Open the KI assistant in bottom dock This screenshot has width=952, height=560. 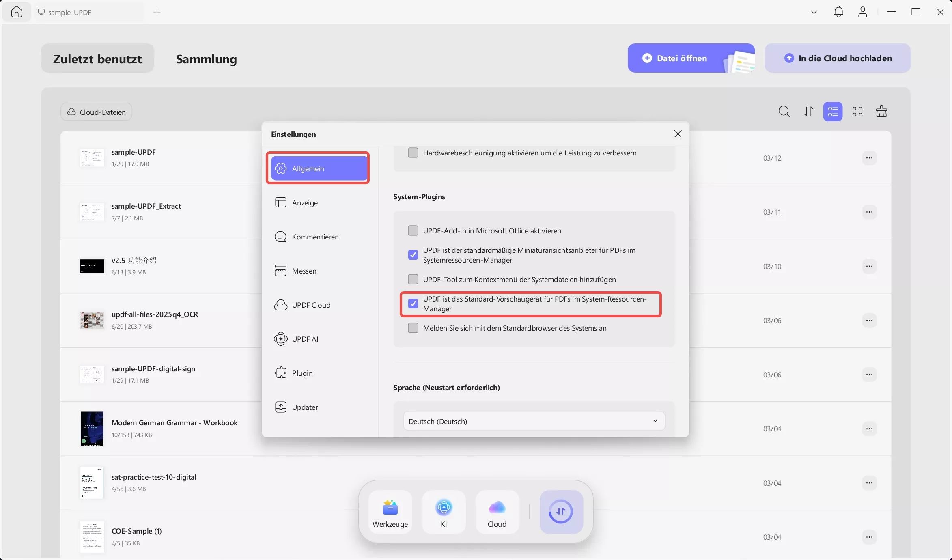tap(444, 512)
